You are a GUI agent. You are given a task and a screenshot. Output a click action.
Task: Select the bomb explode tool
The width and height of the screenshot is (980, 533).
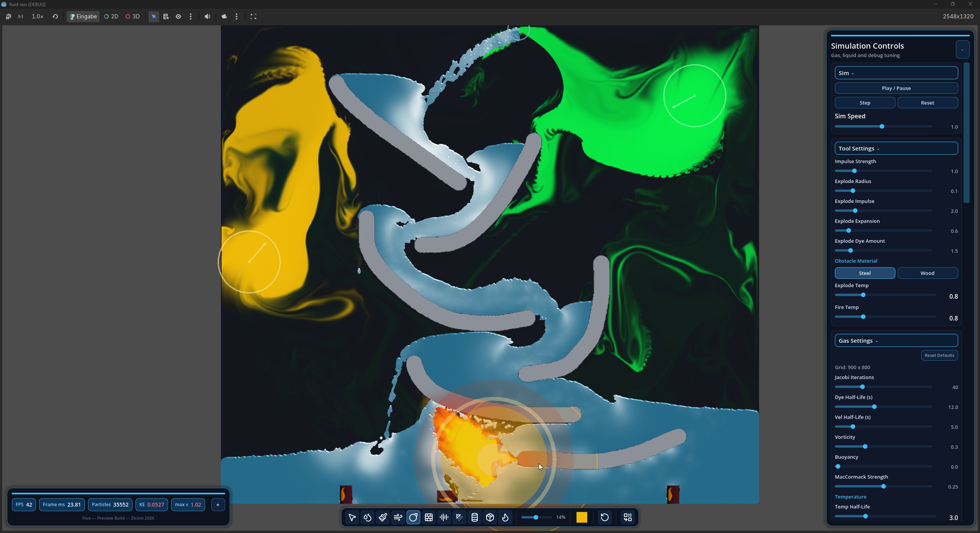click(413, 517)
